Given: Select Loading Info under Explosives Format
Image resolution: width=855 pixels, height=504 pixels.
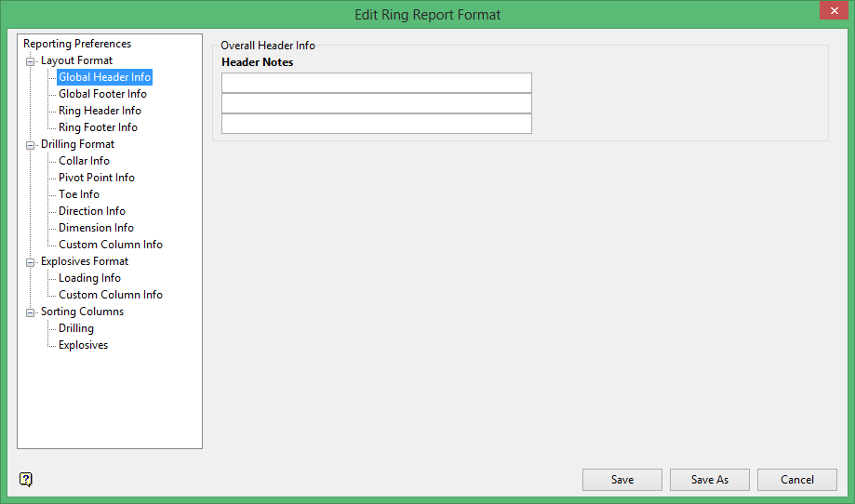Looking at the screenshot, I should [x=89, y=278].
